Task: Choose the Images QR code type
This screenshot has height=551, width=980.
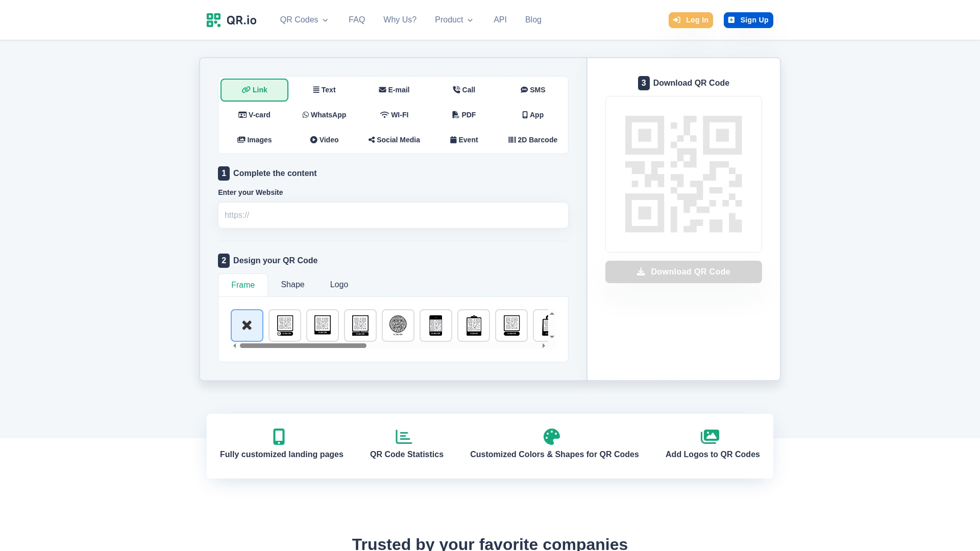Action: click(254, 140)
